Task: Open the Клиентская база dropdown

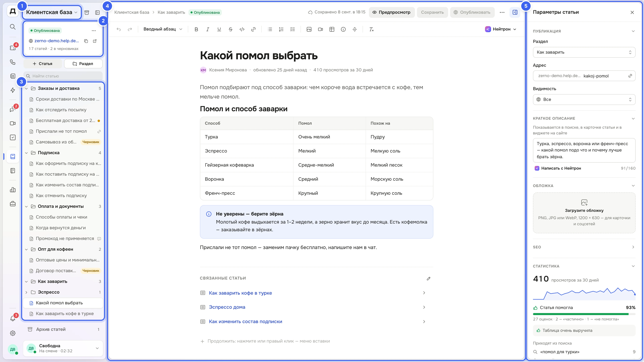Action: pyautogui.click(x=52, y=12)
